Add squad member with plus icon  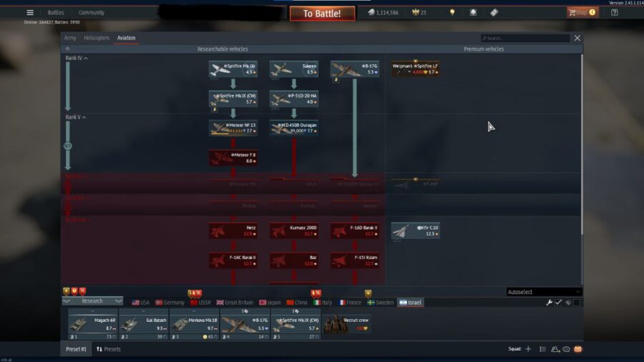(x=528, y=349)
